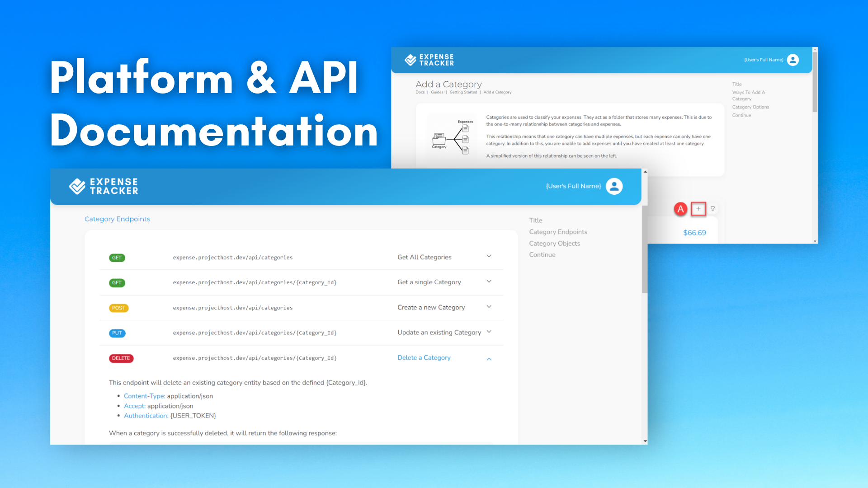This screenshot has width=868, height=488.
Task: Click the $66.69 amount value
Action: [694, 233]
